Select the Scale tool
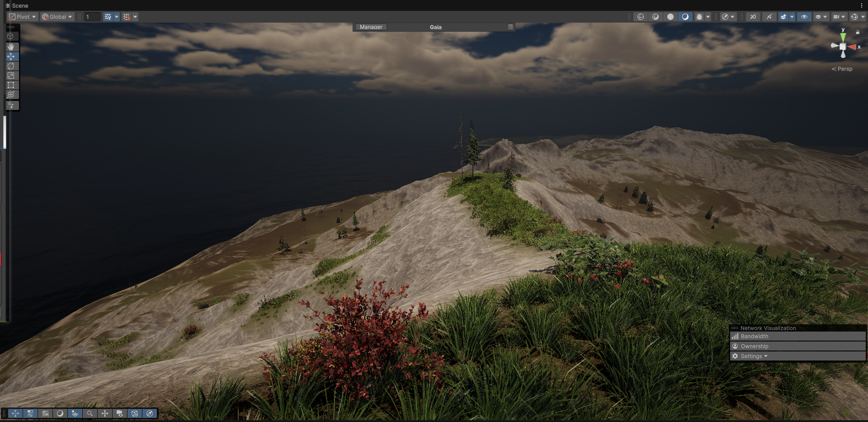Screen dimensions: 868x422 click(x=11, y=76)
